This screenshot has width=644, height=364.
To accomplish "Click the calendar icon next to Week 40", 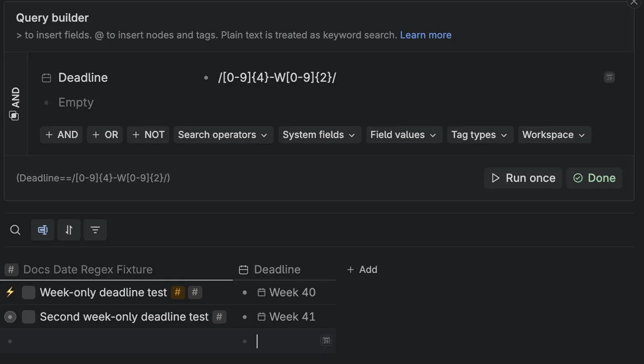I will [x=261, y=292].
